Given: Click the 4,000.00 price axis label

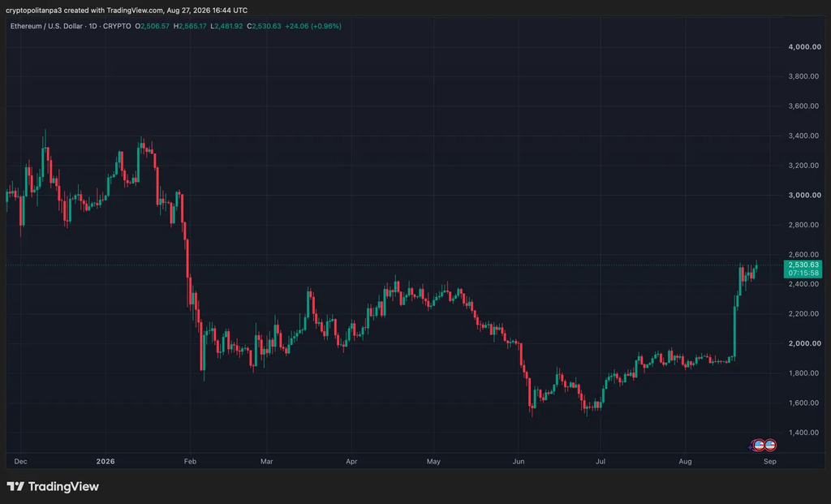Looking at the screenshot, I should (x=804, y=46).
